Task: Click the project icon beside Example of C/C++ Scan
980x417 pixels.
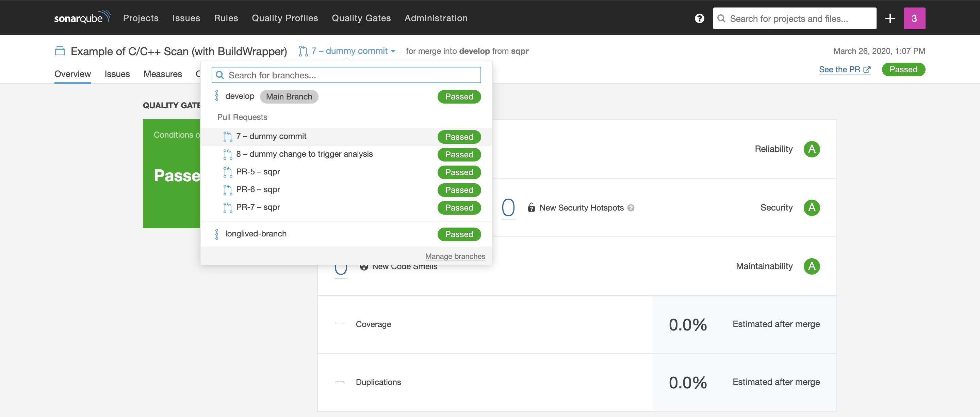Action: pos(60,51)
